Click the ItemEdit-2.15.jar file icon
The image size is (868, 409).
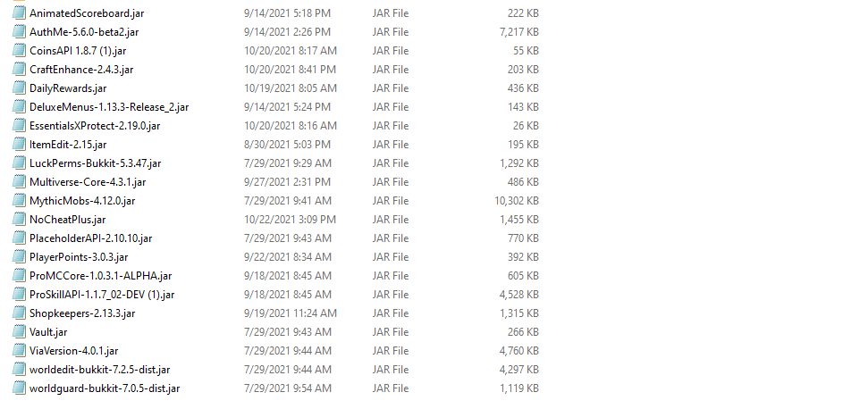point(20,145)
